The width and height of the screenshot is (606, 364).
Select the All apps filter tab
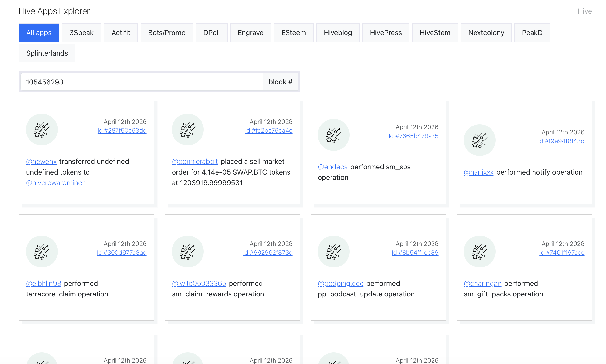pos(39,33)
